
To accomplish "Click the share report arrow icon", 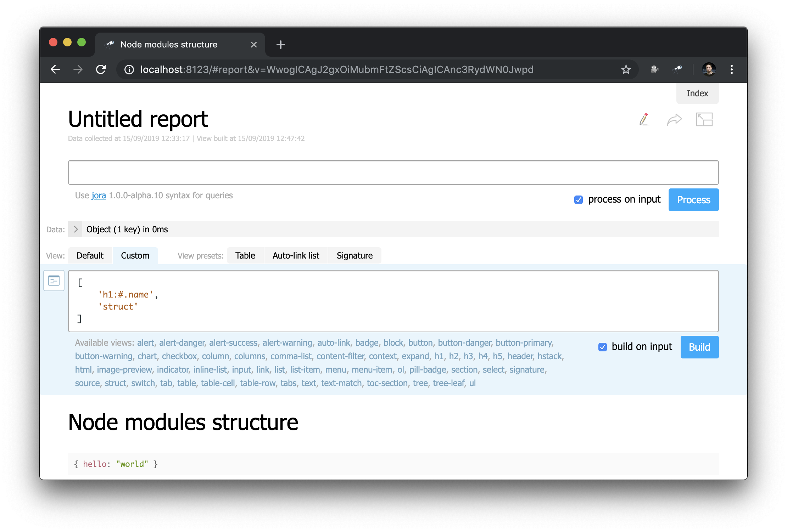I will click(x=674, y=120).
